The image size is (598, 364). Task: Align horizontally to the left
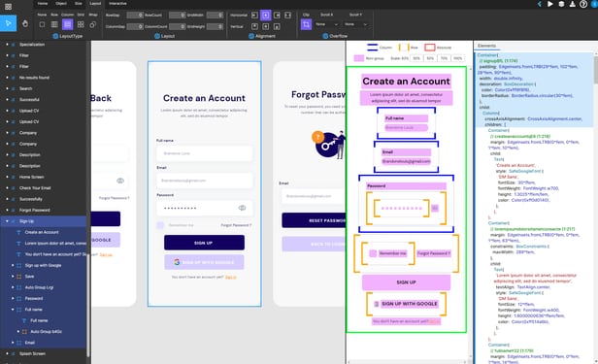pyautogui.click(x=254, y=16)
